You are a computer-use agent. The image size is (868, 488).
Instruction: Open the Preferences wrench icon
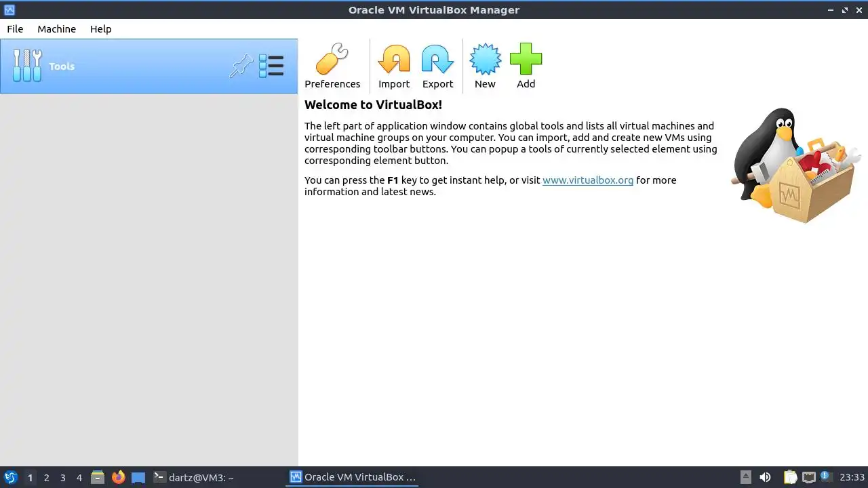pos(332,60)
